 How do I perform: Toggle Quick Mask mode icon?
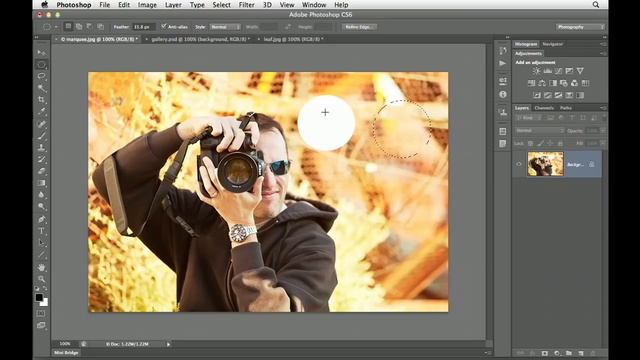41,313
